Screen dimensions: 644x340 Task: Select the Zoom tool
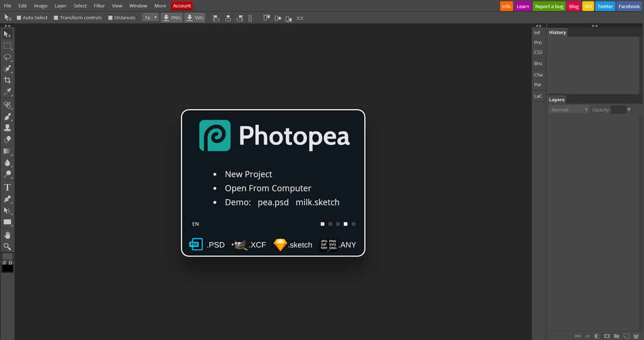click(7, 247)
